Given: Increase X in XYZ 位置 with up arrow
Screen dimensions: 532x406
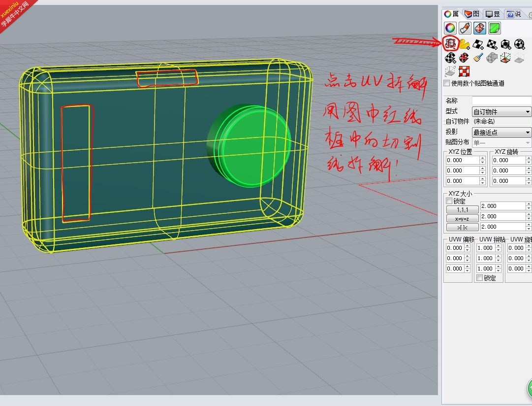Looking at the screenshot, I should (482, 158).
